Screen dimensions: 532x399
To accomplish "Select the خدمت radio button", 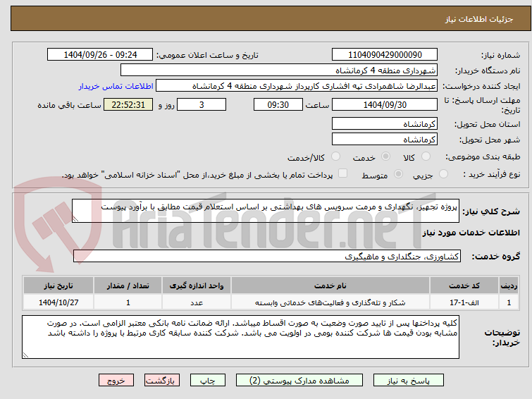I will coord(385,156).
